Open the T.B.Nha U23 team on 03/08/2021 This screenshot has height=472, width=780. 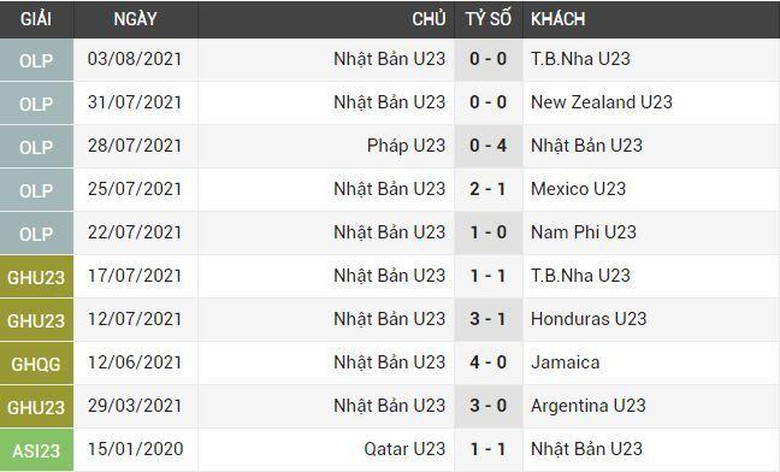click(580, 59)
